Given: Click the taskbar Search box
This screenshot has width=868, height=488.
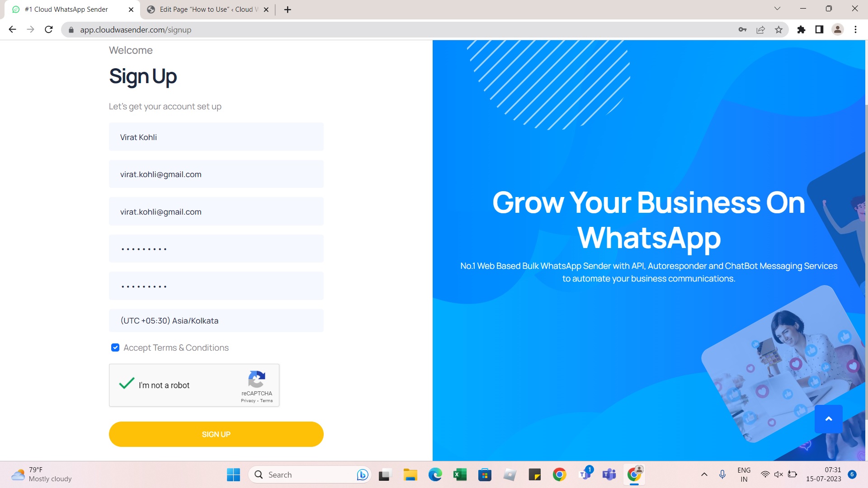Looking at the screenshot, I should tap(310, 474).
